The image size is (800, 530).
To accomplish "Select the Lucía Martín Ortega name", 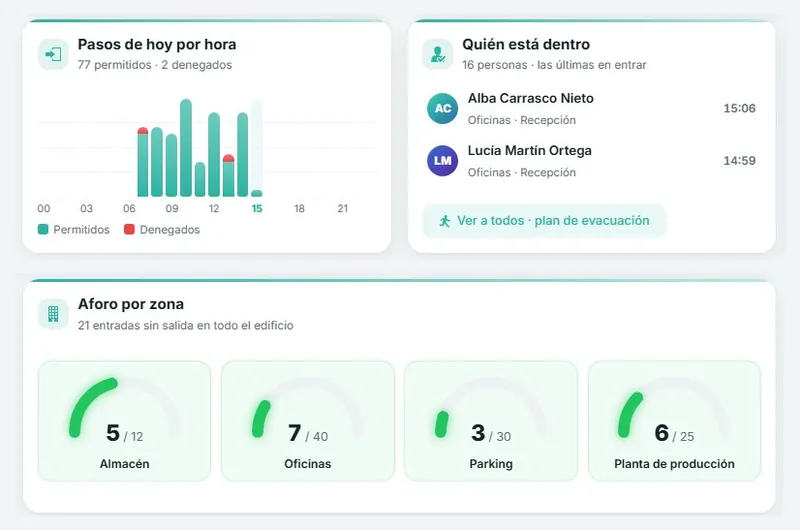I will click(x=530, y=150).
